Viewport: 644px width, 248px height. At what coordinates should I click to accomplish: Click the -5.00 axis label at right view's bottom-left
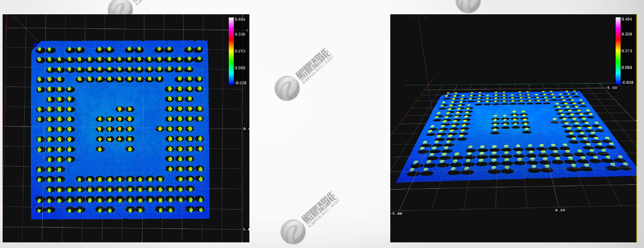[395, 213]
